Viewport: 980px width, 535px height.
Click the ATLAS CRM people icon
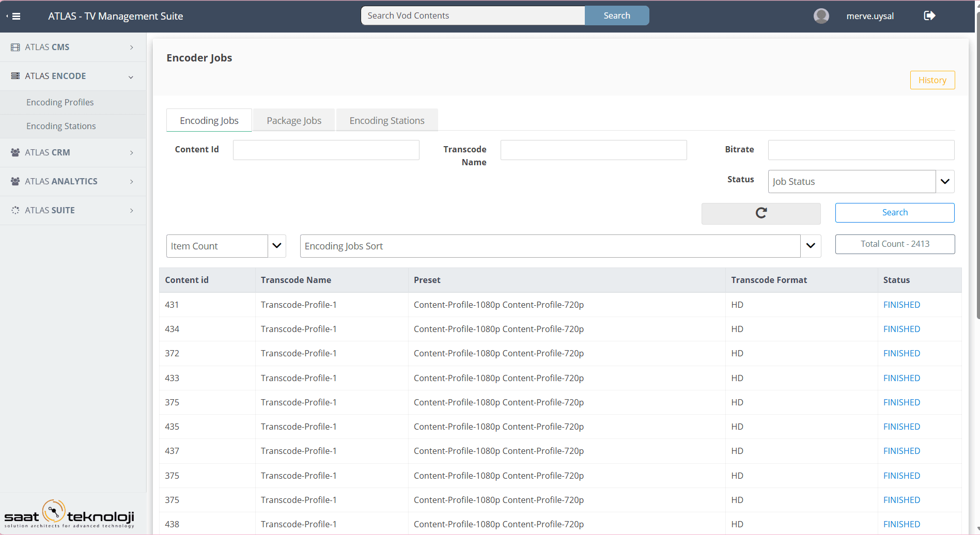point(15,152)
